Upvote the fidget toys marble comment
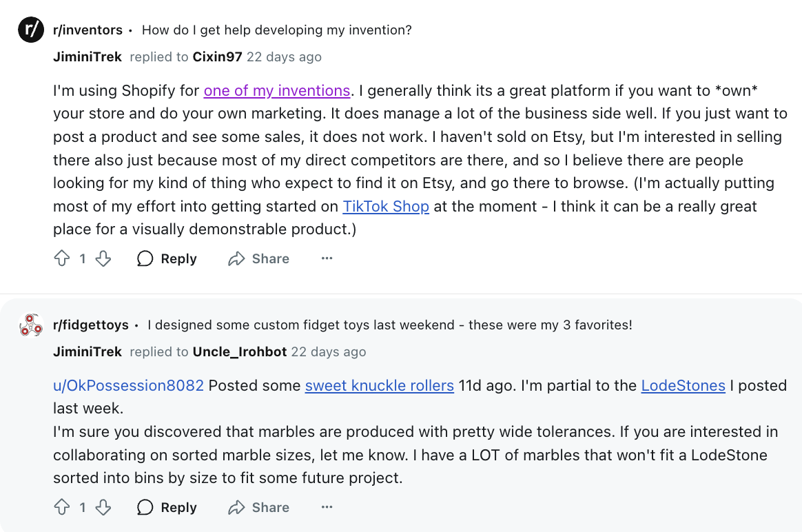Viewport: 802px width, 532px height. pyautogui.click(x=62, y=507)
